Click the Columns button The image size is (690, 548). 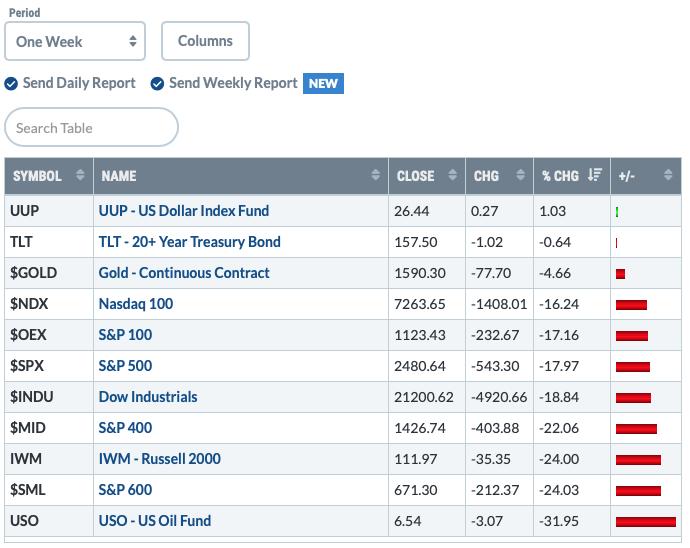tap(205, 41)
